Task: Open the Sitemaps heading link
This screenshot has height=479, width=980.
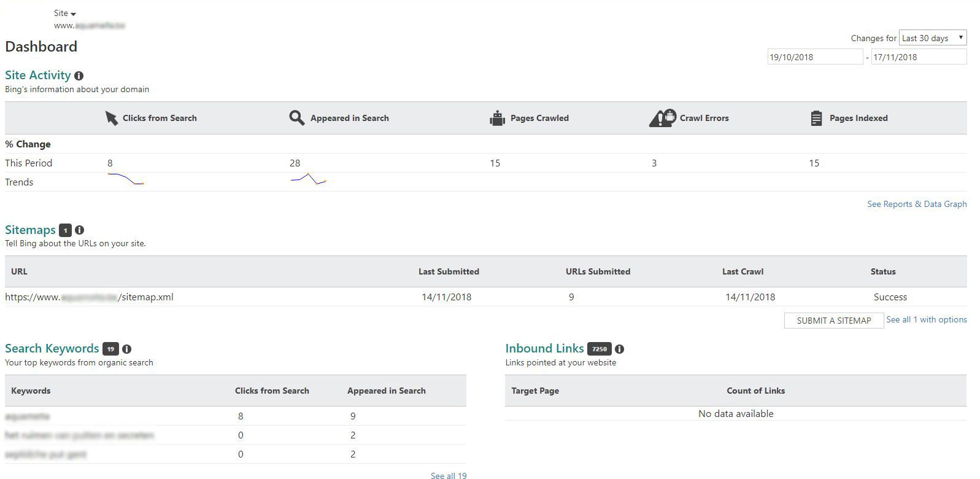Action: [x=30, y=230]
